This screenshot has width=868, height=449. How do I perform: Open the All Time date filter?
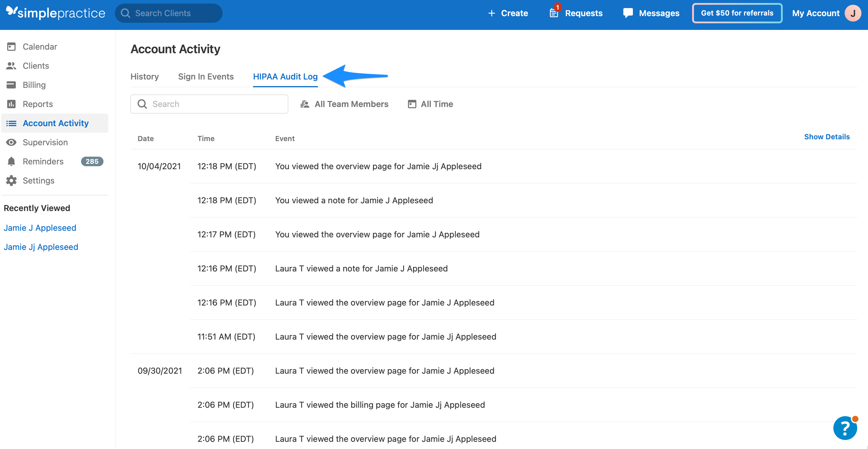pos(430,104)
